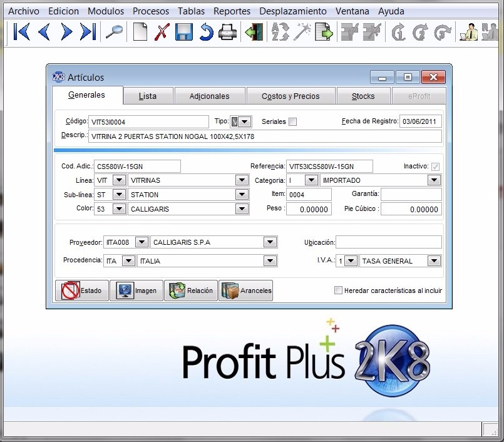Open the Línea VITRINAS dropdown
Image resolution: width=504 pixels, height=442 pixels.
click(241, 180)
